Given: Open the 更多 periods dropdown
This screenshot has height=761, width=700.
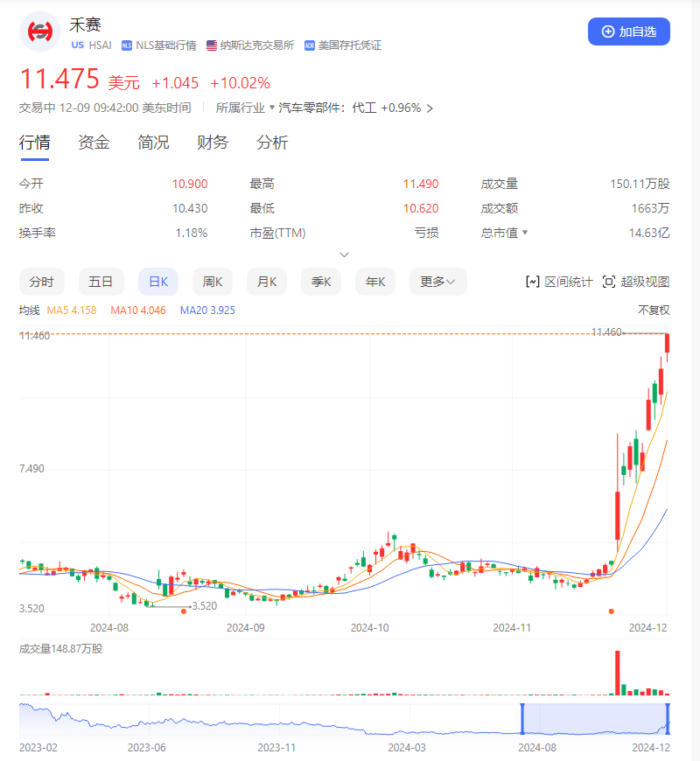Looking at the screenshot, I should 437,282.
